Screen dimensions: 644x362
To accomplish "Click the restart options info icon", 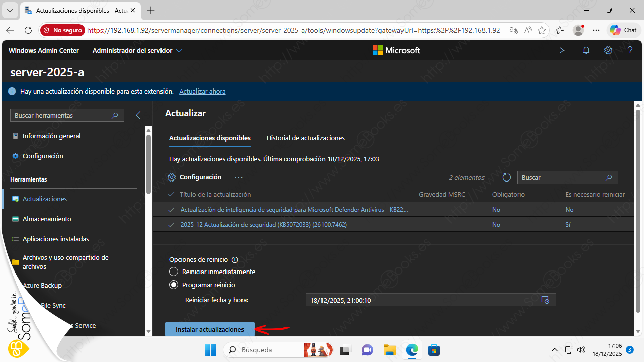I will (x=234, y=260).
